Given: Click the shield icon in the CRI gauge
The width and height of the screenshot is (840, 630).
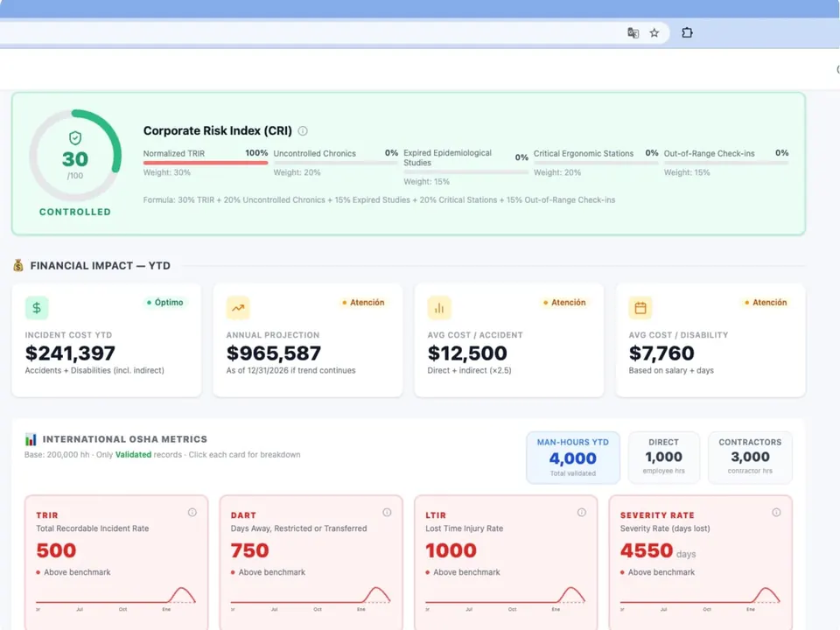Looking at the screenshot, I should pyautogui.click(x=75, y=138).
